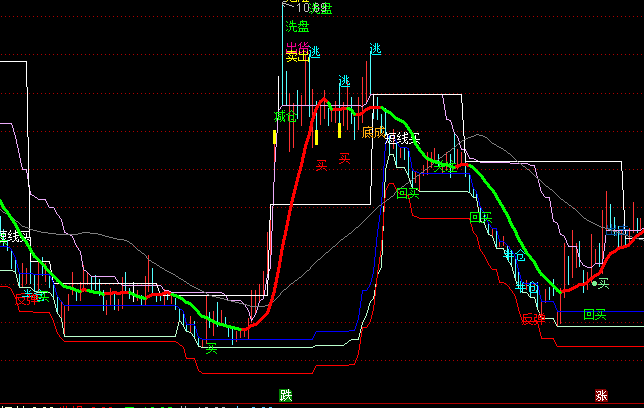The width and height of the screenshot is (644, 408).
Task: Click the 回买 label below 短线买
Action: pos(408,193)
